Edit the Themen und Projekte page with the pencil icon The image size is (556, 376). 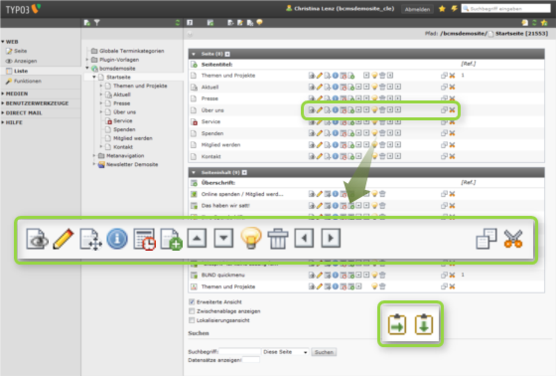point(319,75)
